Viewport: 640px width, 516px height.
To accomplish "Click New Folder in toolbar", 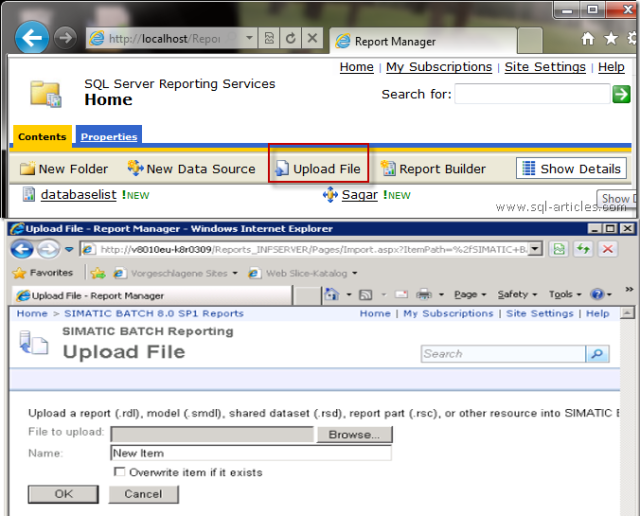I will [64, 169].
